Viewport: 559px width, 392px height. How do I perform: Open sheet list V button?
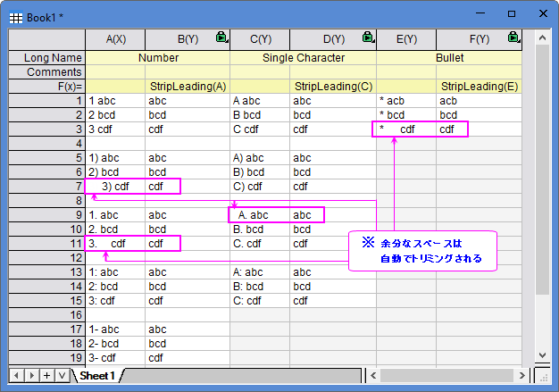63,375
